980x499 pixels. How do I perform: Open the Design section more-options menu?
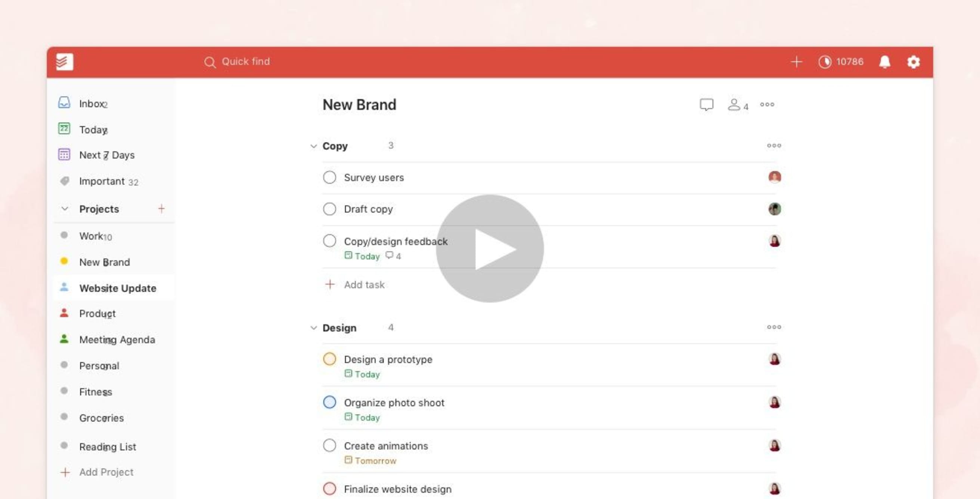point(774,327)
